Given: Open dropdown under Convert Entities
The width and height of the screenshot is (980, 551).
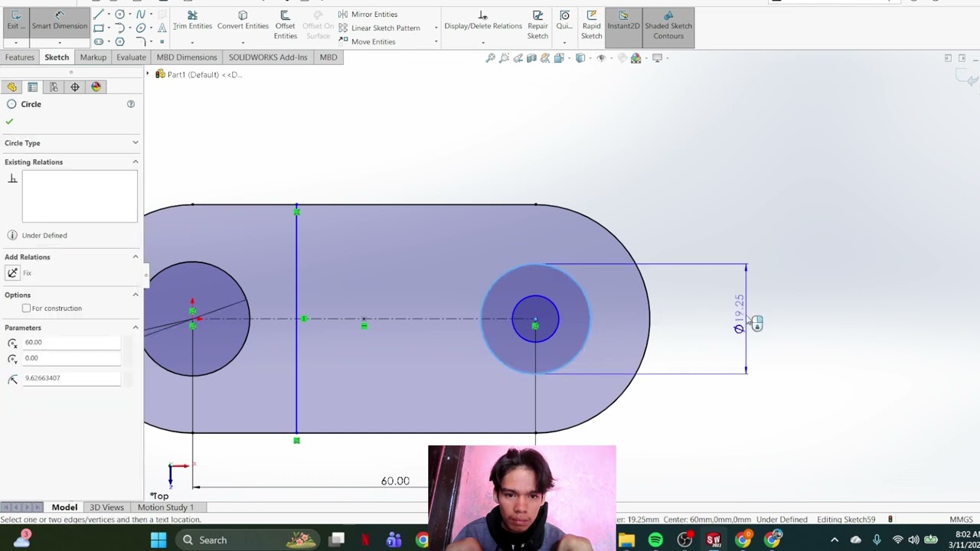Looking at the screenshot, I should (x=243, y=42).
